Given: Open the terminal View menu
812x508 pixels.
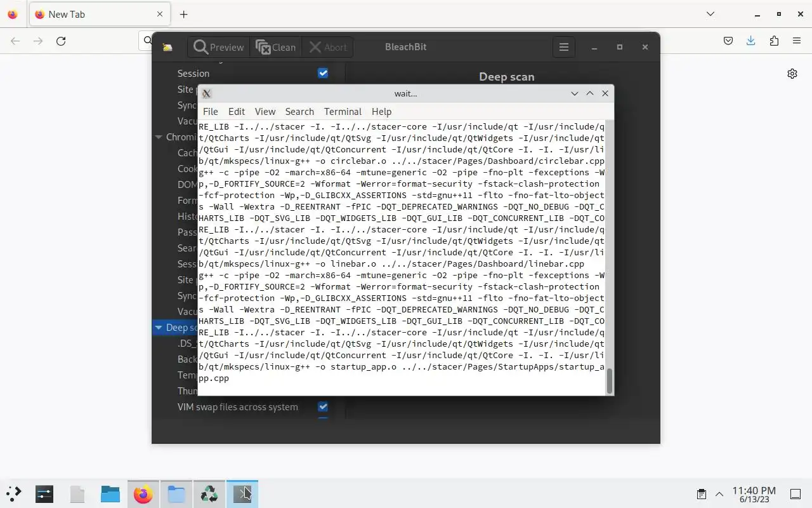Looking at the screenshot, I should (265, 111).
